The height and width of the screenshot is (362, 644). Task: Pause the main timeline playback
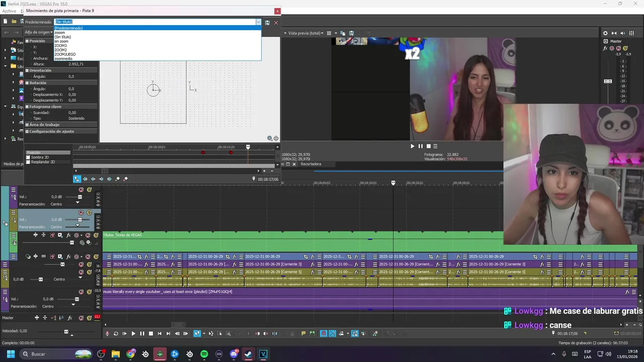point(142,333)
